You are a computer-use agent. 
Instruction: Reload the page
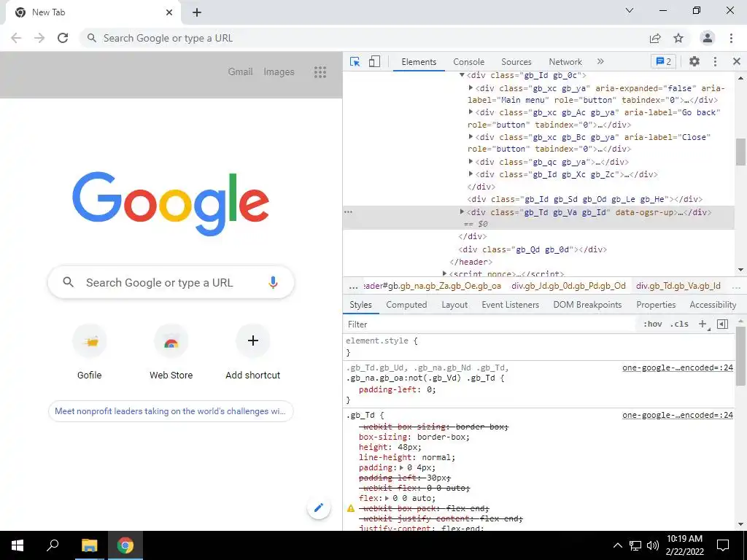[63, 38]
